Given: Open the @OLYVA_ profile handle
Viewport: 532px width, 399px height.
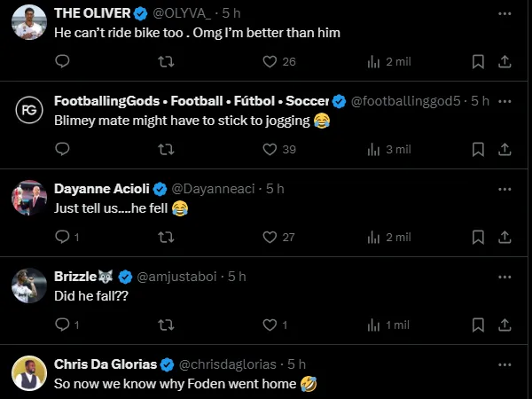Looking at the screenshot, I should 186,14.
